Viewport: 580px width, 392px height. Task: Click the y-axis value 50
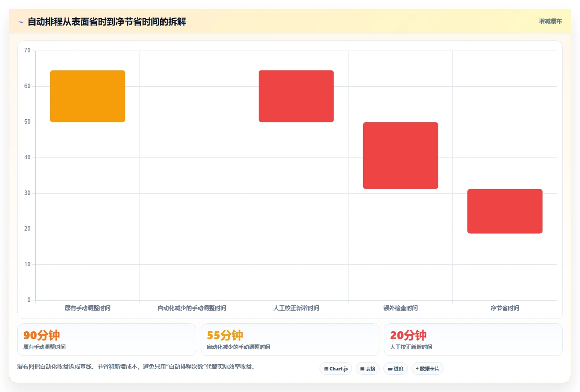tap(27, 122)
